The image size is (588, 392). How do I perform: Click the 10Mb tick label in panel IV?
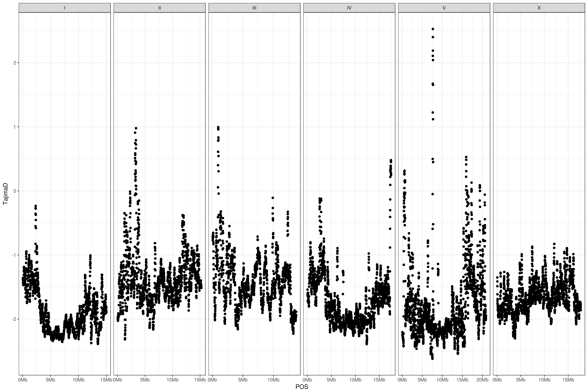tap(355, 380)
